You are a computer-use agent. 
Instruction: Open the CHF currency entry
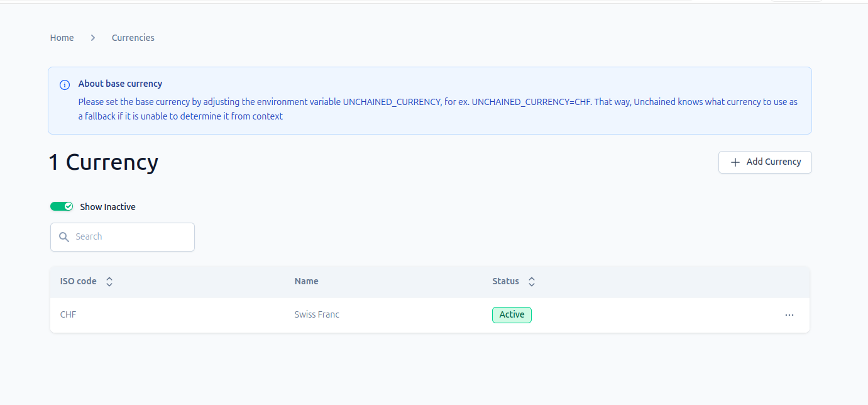click(x=68, y=314)
